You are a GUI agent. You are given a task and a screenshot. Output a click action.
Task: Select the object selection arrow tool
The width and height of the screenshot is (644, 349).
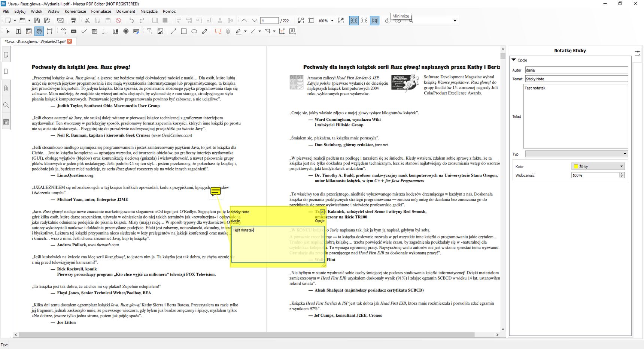pos(8,31)
